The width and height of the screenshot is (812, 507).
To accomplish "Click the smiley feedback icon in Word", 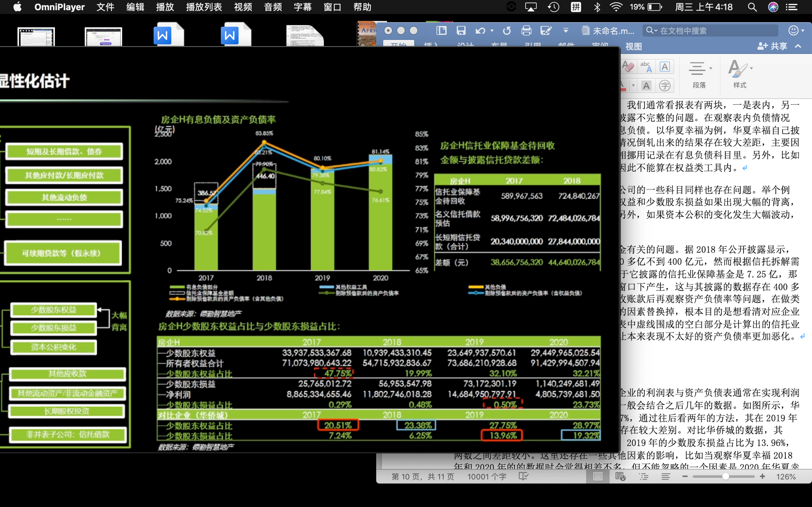I will pos(793,31).
